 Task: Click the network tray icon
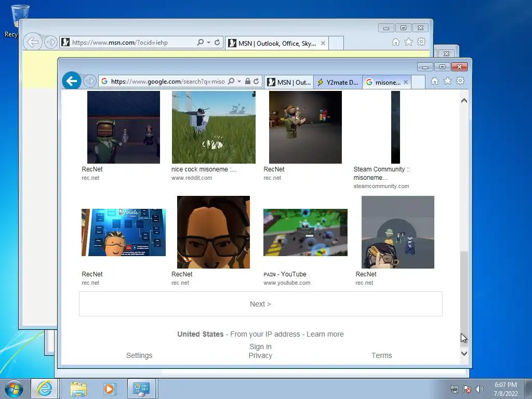click(454, 389)
